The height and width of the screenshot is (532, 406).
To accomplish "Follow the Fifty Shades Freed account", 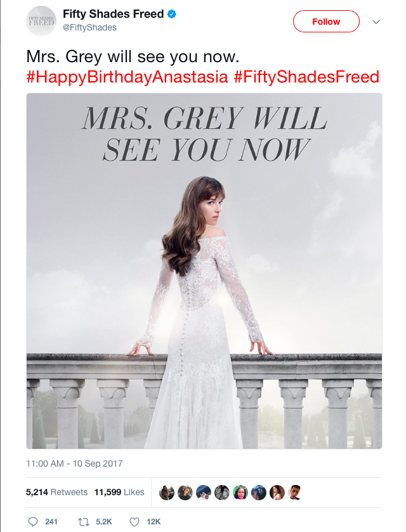I will click(x=326, y=22).
